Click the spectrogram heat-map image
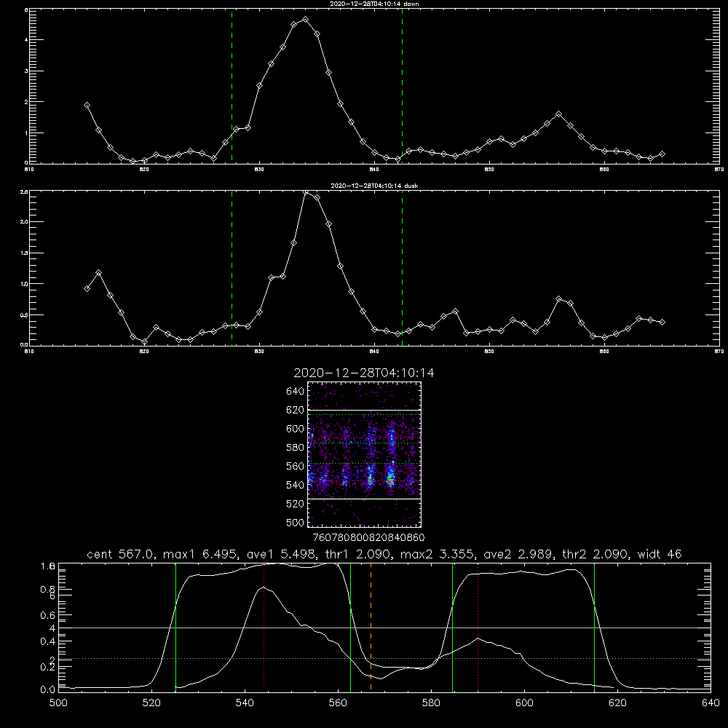The height and width of the screenshot is (728, 728). pyautogui.click(x=365, y=454)
